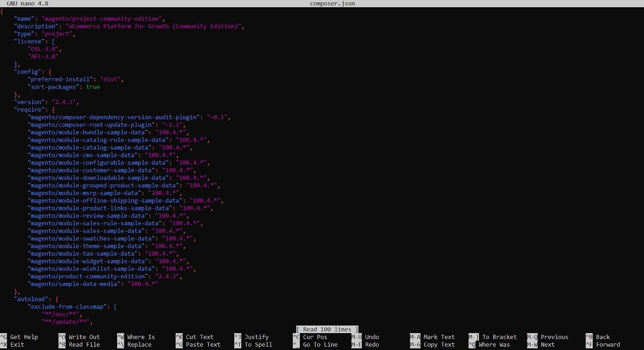Click the Previous shortcut label
Screen dimensions: 644x350
click(x=555, y=337)
